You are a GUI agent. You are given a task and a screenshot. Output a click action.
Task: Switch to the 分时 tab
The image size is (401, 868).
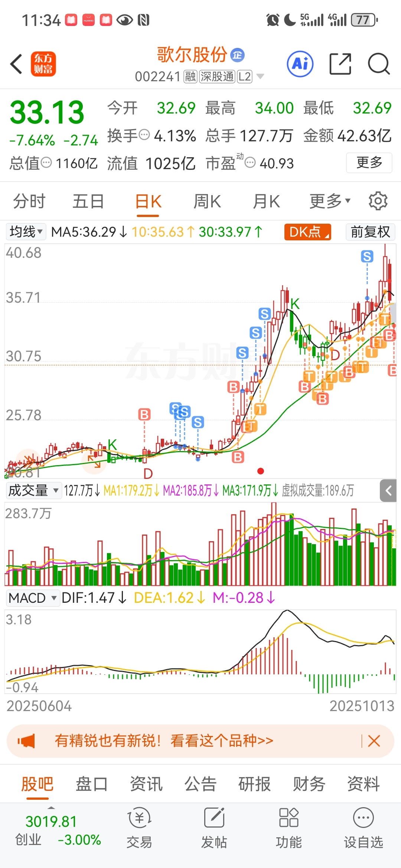(29, 201)
